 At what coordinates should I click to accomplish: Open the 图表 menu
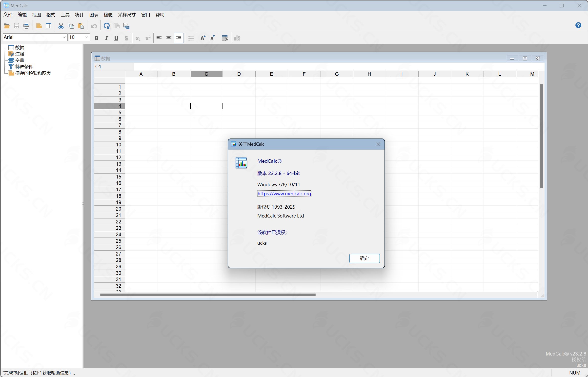(94, 15)
